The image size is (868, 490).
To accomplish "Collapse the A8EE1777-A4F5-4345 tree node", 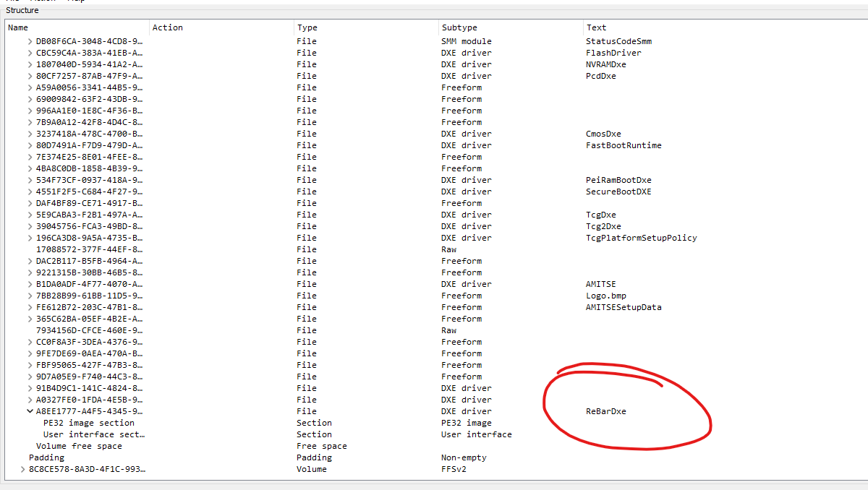I will tap(30, 411).
